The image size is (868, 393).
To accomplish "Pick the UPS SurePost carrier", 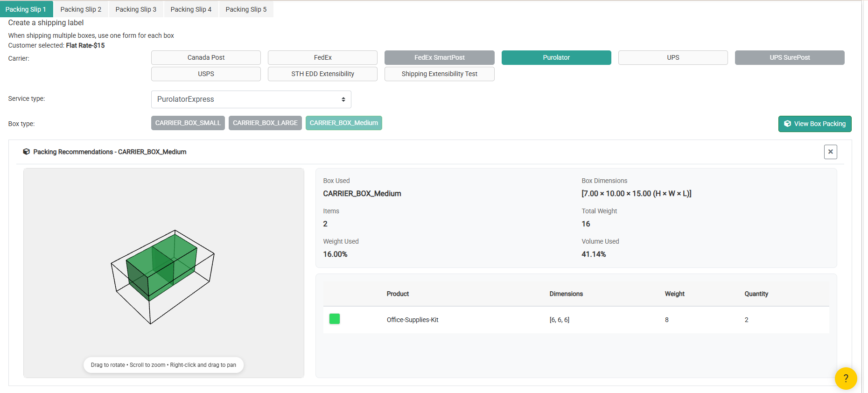I will [x=790, y=57].
